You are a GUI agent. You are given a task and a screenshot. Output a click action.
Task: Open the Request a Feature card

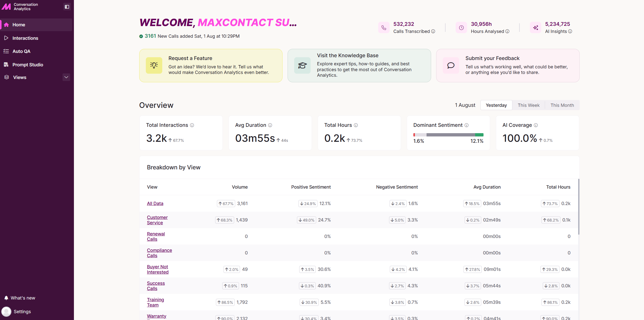point(211,66)
